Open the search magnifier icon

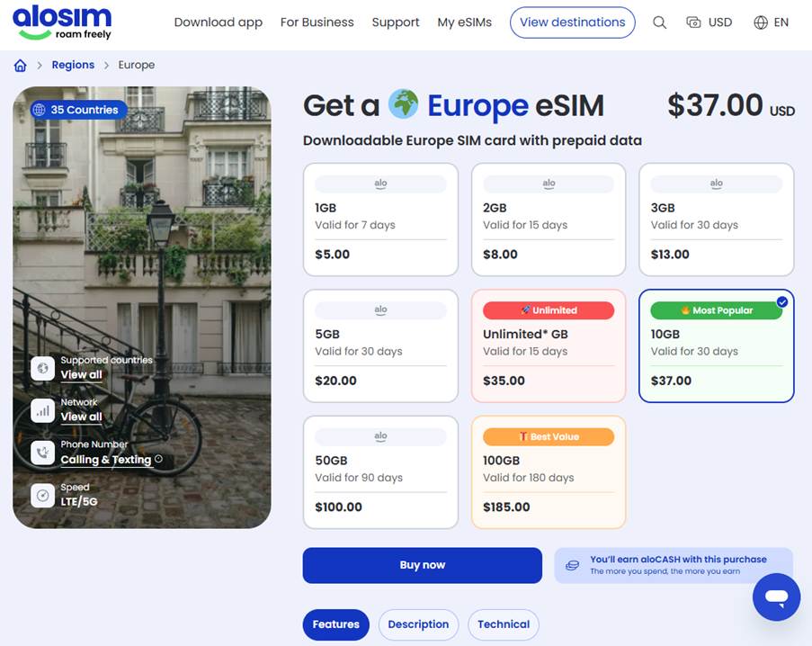click(659, 22)
